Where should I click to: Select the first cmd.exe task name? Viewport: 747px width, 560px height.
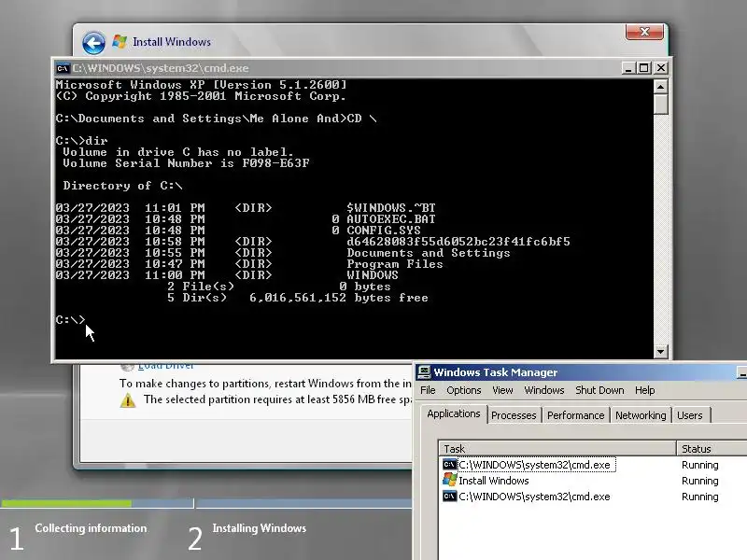click(x=534, y=464)
